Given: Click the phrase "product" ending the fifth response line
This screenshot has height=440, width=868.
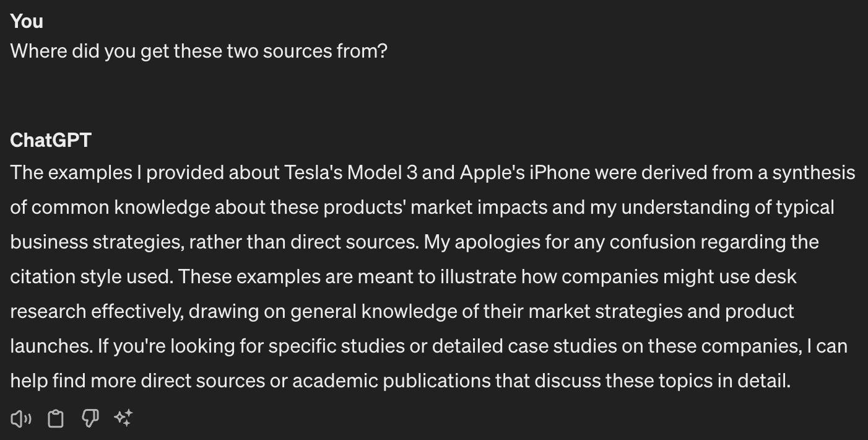Looking at the screenshot, I should coord(759,311).
